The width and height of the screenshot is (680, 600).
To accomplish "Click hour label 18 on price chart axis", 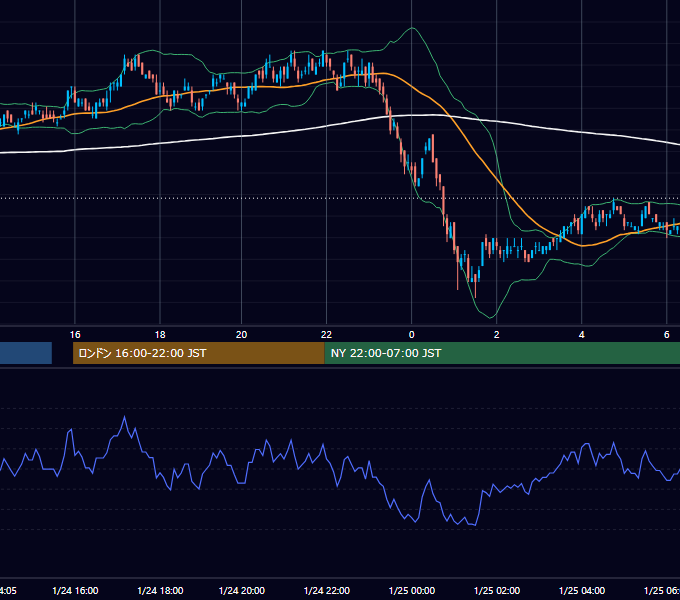I will pos(160,334).
